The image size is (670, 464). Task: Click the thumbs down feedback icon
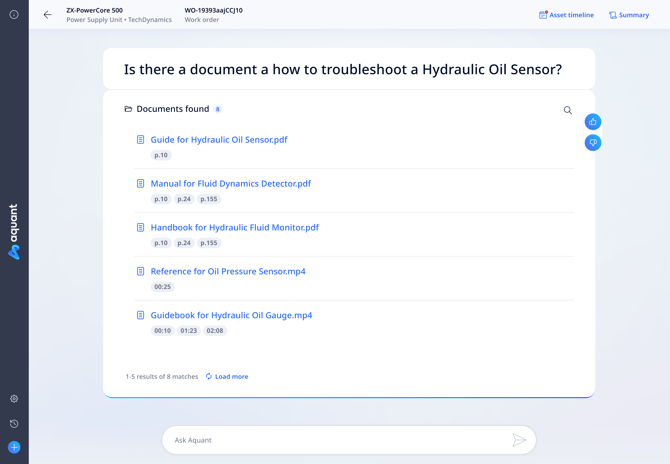(x=593, y=143)
